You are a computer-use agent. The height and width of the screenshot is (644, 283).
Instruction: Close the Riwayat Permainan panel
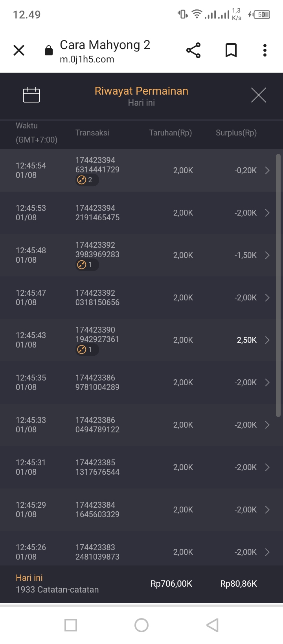(x=259, y=95)
